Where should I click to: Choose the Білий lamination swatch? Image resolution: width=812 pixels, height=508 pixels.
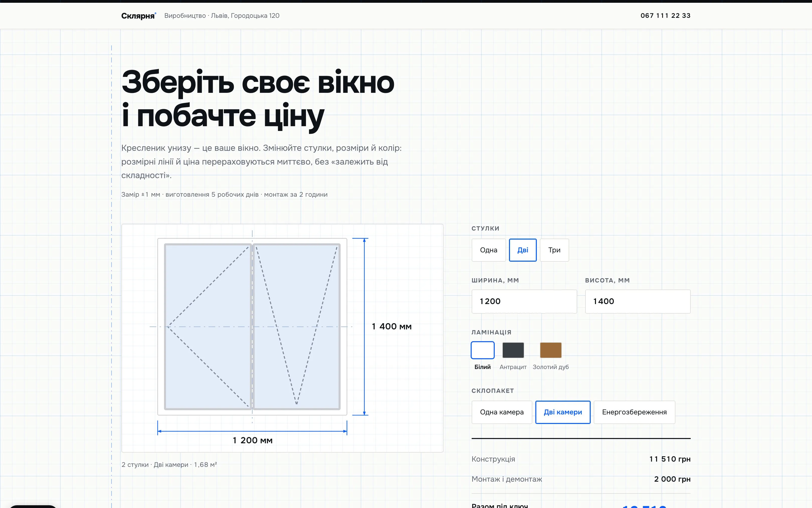coord(482,350)
